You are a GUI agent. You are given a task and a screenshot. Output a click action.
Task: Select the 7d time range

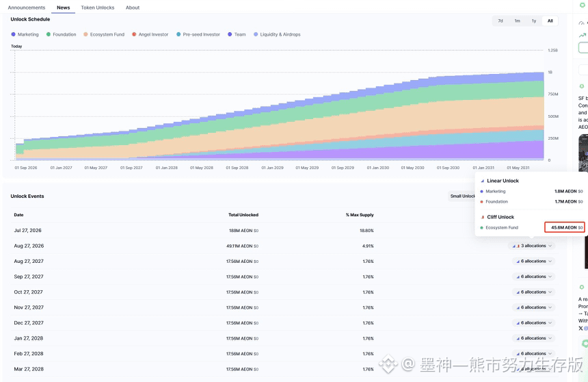(x=500, y=21)
